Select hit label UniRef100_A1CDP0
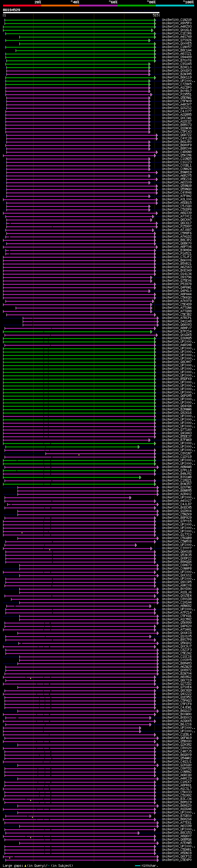 [x=177, y=88]
